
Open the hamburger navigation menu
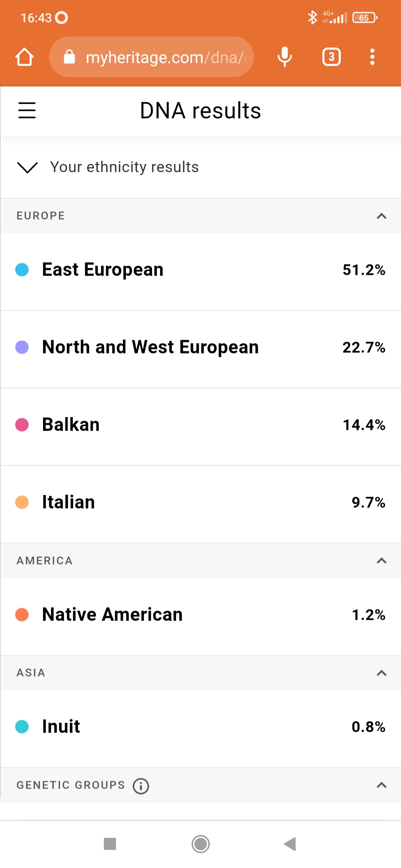pos(27,111)
